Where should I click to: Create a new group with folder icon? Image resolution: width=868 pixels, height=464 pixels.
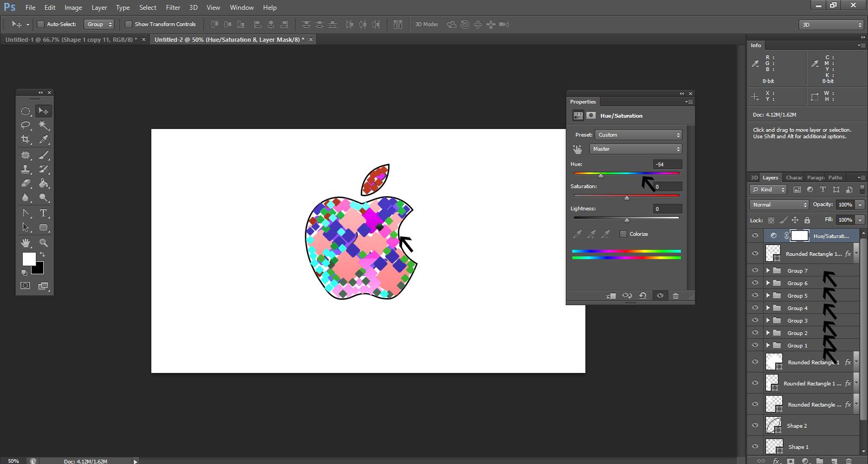820,461
